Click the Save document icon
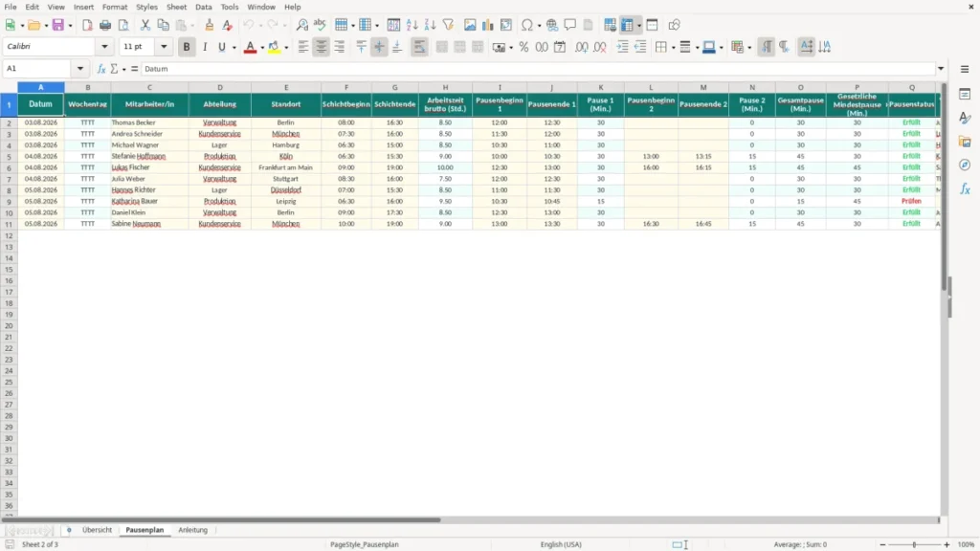This screenshot has width=980, height=551. (x=58, y=25)
